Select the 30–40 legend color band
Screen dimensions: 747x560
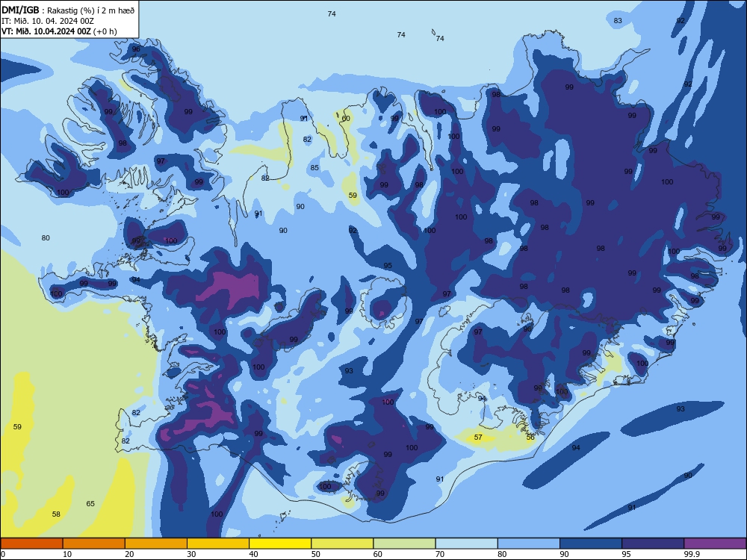(218, 544)
